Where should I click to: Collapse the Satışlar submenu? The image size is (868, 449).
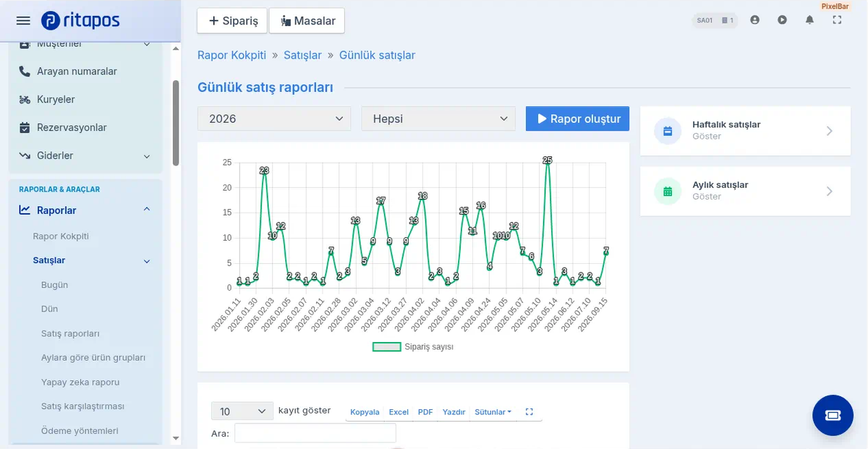(147, 261)
